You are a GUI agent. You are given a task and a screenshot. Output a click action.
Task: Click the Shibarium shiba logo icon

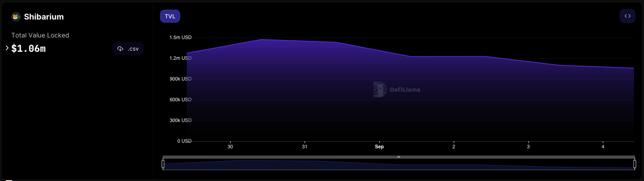(x=16, y=17)
